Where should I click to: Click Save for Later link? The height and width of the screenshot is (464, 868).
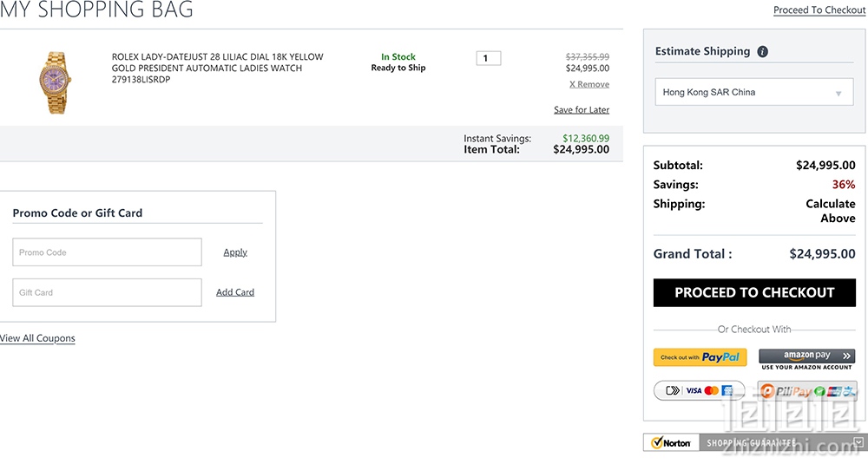point(582,109)
